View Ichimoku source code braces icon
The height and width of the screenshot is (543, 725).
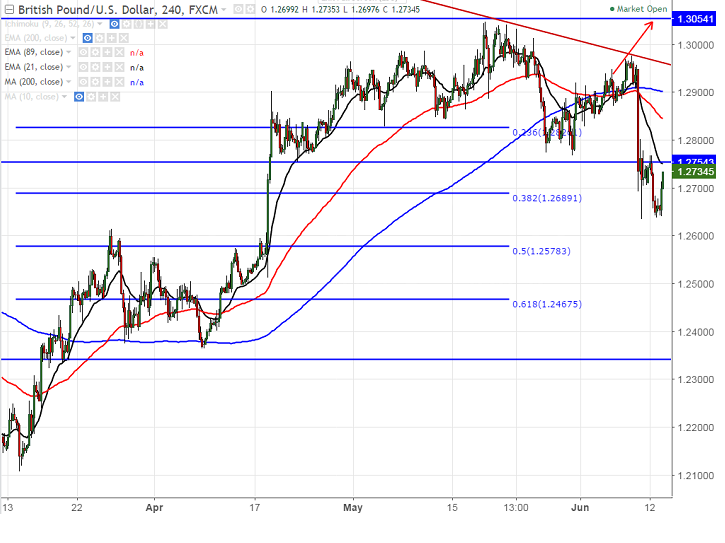(138, 24)
